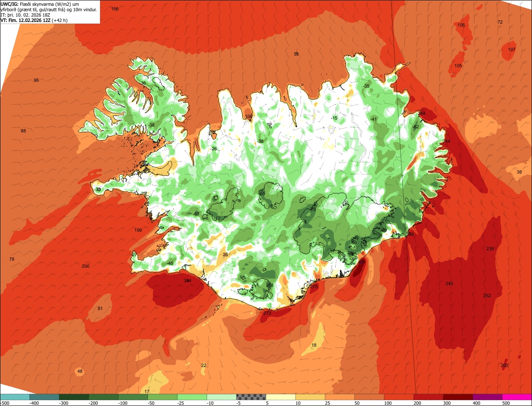Click the '202' value in the southeast corner
532x406 pixels.
pos(505,365)
